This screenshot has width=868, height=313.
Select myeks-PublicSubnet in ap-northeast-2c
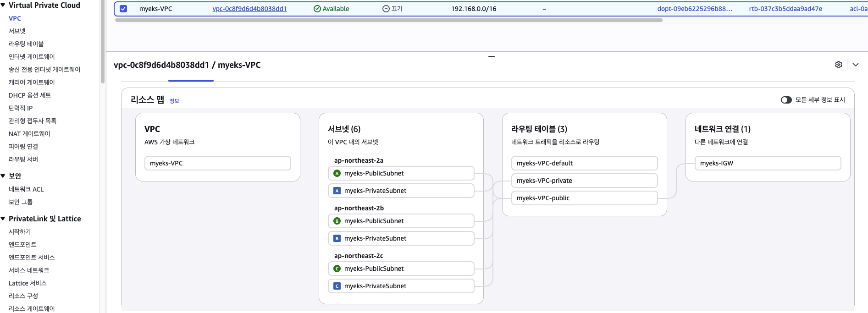coord(401,269)
